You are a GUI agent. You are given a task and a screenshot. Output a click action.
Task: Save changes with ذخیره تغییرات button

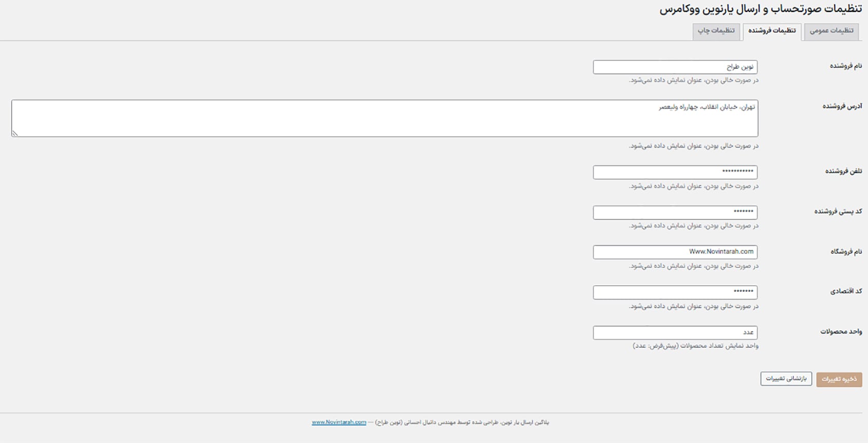click(839, 379)
